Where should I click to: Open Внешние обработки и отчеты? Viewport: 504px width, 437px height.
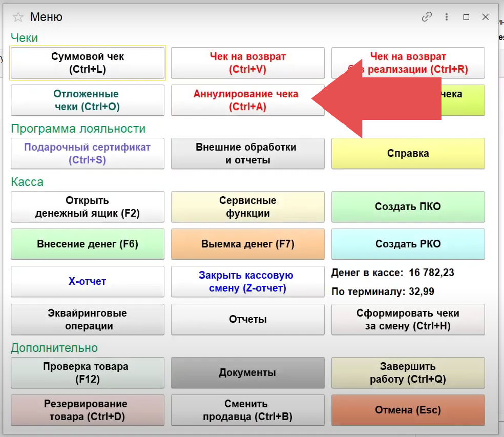tap(248, 154)
